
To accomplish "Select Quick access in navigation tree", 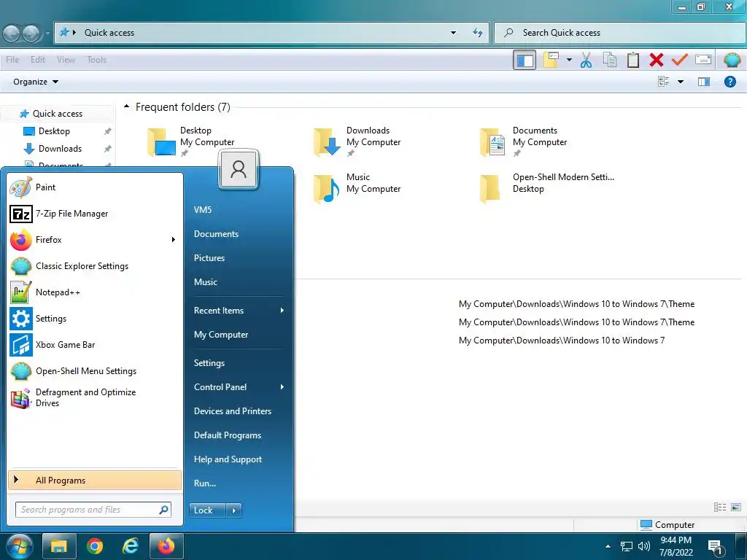I will (x=57, y=113).
